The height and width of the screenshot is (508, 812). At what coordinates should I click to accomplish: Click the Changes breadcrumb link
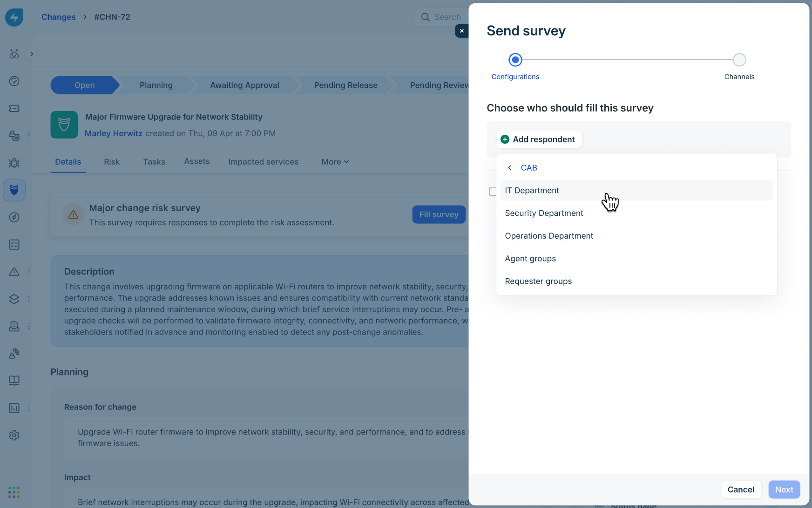[59, 17]
